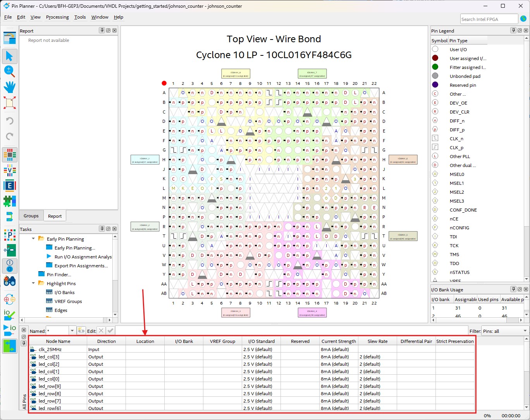This screenshot has width=530, height=420.
Task: Close the All Pins panel via its X
Action: pos(24,330)
